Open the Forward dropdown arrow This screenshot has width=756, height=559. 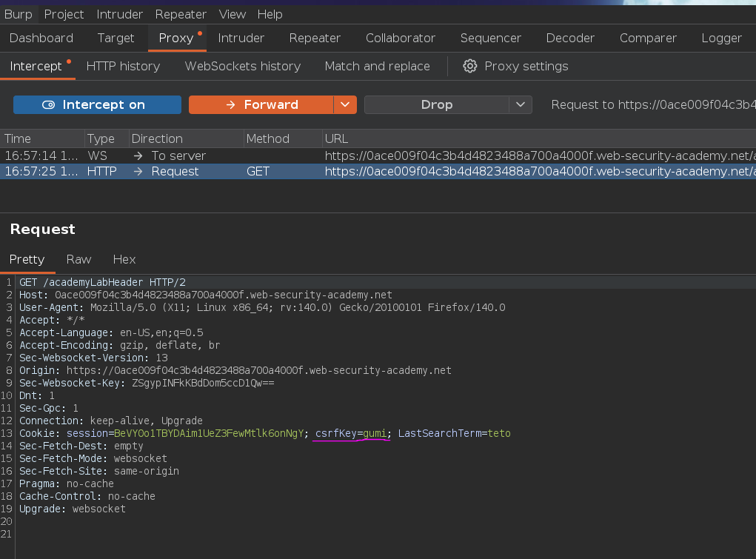tap(345, 104)
